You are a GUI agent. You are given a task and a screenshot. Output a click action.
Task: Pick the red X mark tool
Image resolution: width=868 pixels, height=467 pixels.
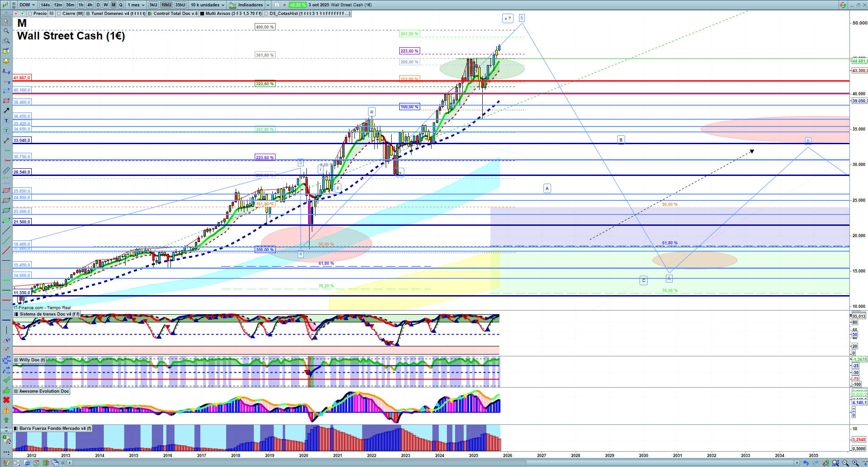click(x=6, y=400)
